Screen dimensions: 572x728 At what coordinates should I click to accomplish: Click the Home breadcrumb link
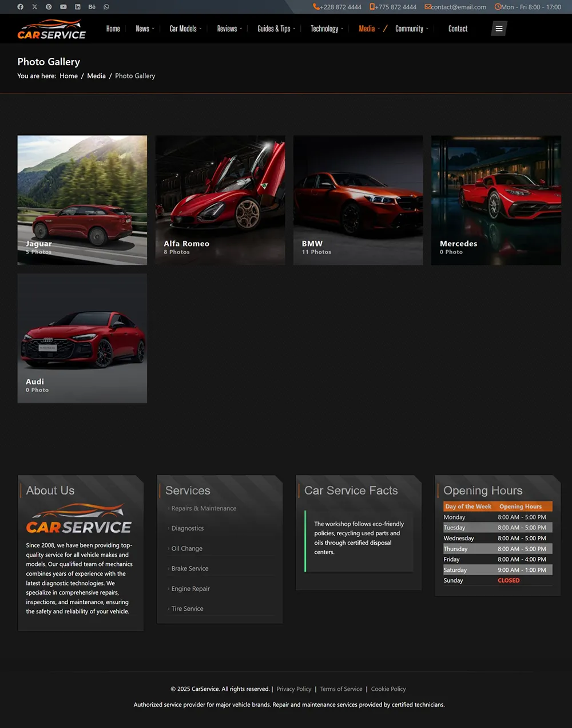coord(69,76)
